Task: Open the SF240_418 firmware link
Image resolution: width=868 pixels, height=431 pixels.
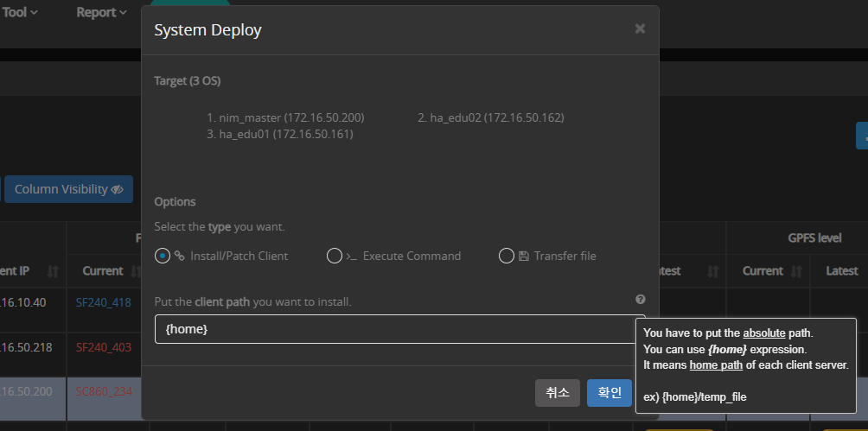Action: coord(103,301)
